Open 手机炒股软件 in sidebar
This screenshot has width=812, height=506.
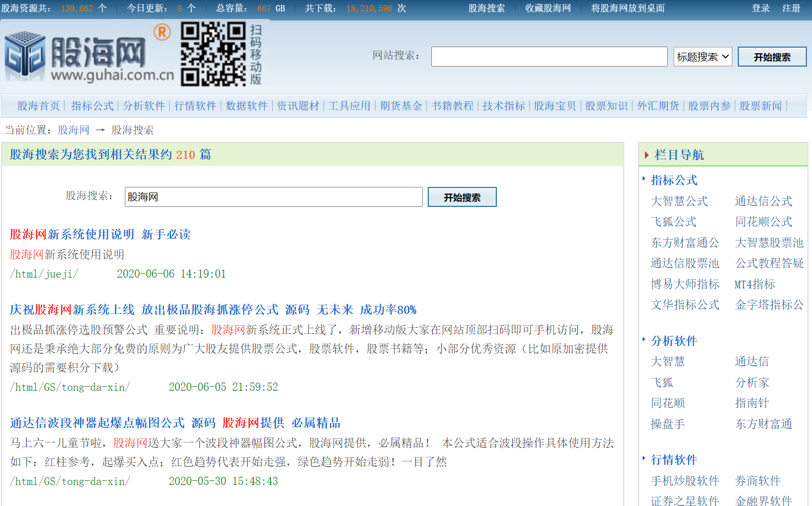click(x=685, y=481)
